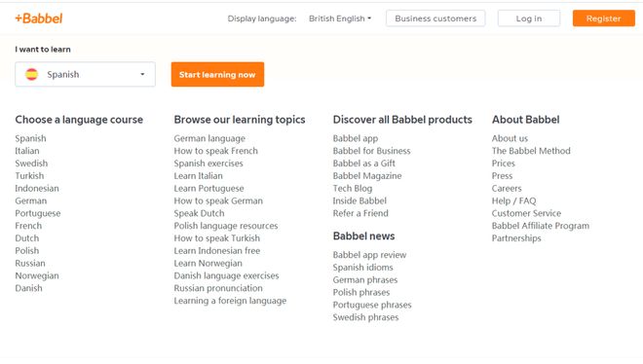Visit The Babbel Method link
643x364 pixels.
(531, 151)
